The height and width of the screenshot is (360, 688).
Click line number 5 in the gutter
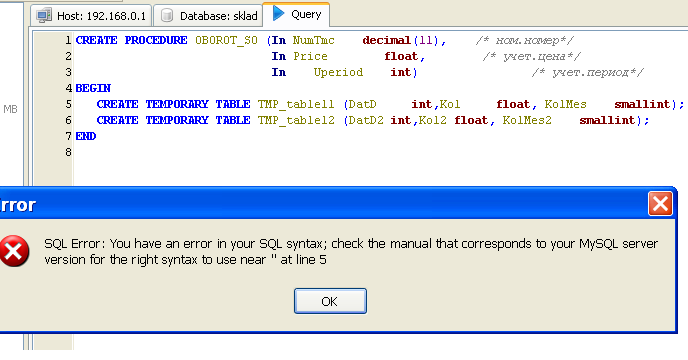[68, 104]
